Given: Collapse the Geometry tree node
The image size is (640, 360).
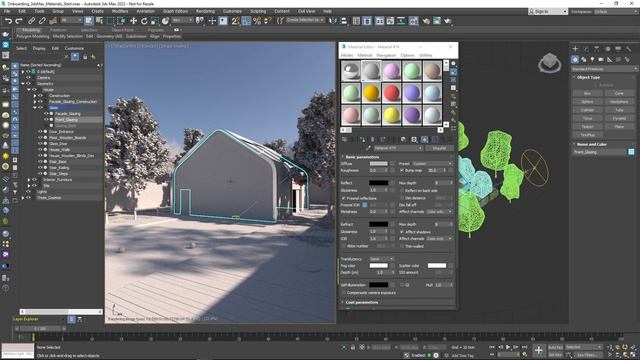Looking at the screenshot, I should [x=23, y=84].
